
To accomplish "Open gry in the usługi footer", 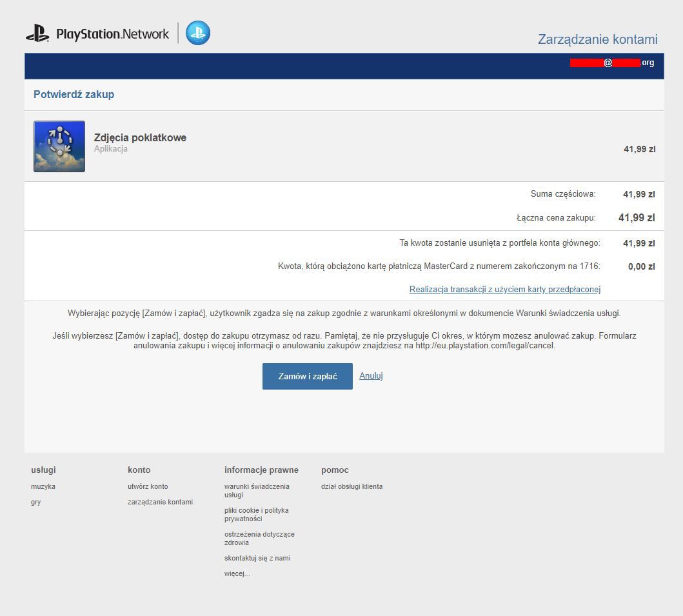I will coord(36,502).
